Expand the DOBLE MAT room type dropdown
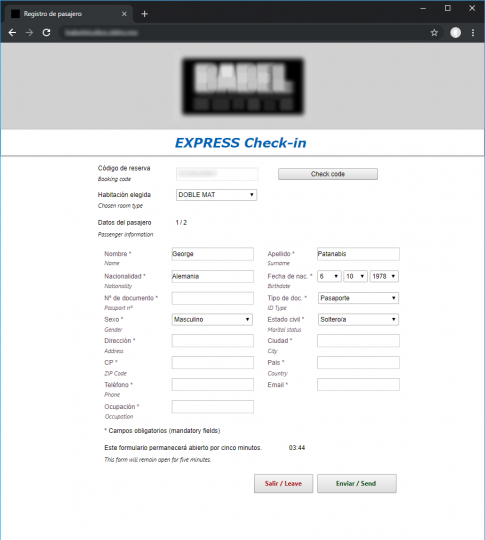Viewport: 485px width, 540px height. (216, 195)
